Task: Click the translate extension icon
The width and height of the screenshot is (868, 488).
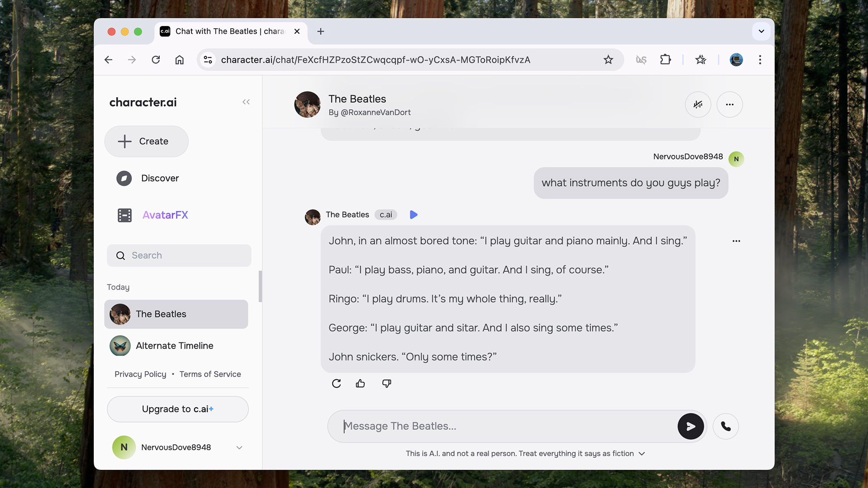Action: click(641, 60)
